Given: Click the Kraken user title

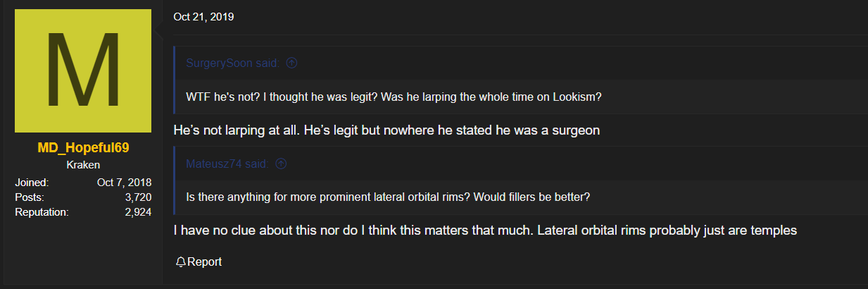Looking at the screenshot, I should point(83,165).
